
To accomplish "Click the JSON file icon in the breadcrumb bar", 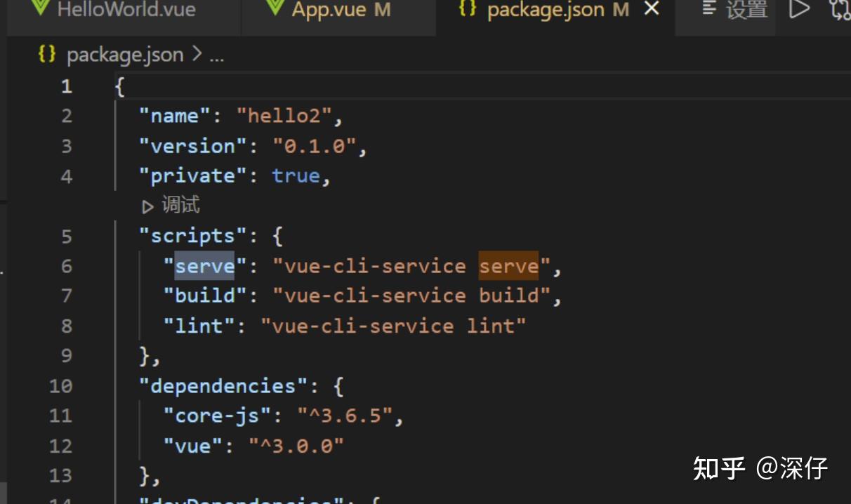I will (x=46, y=55).
